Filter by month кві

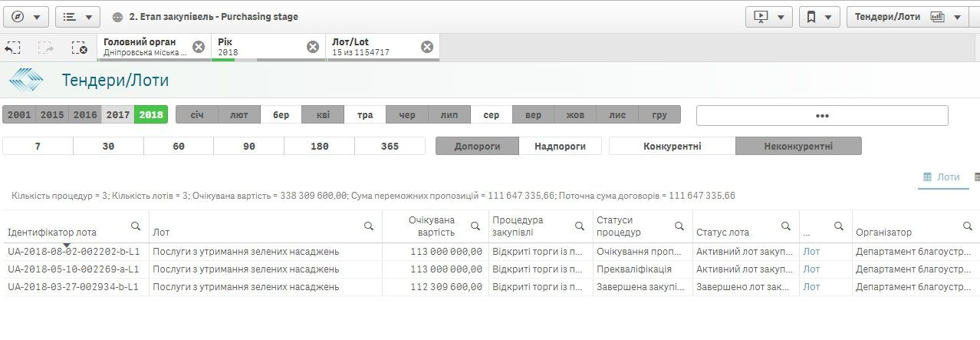coord(324,114)
